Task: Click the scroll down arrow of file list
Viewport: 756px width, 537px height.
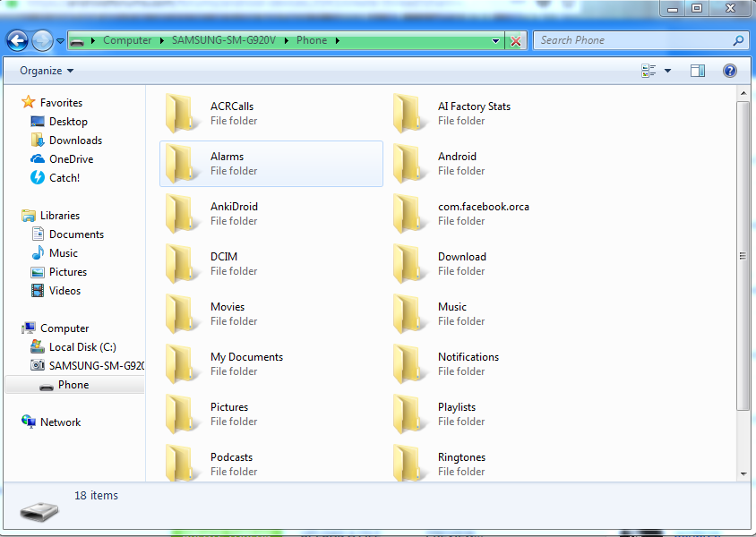Action: point(743,474)
